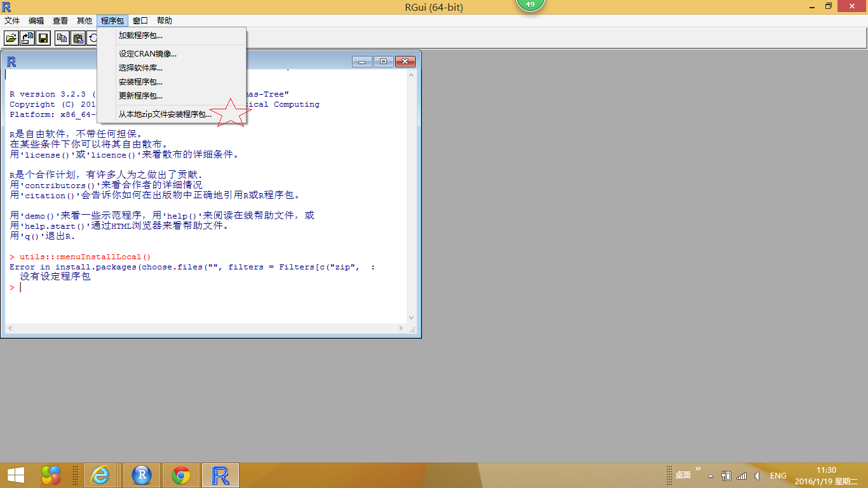Open the 窗口 menu
Screen dimensions: 868x488
[x=140, y=21]
